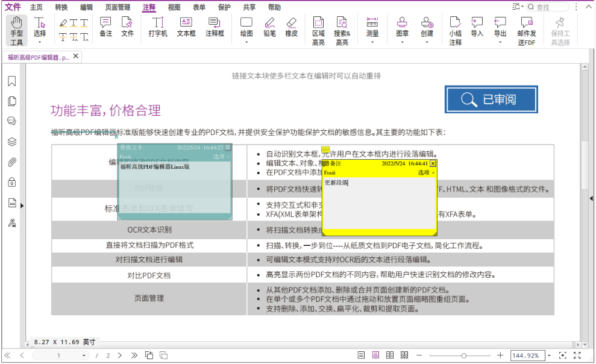Go to next page with the arrow button
The height and width of the screenshot is (364, 596).
click(x=120, y=356)
